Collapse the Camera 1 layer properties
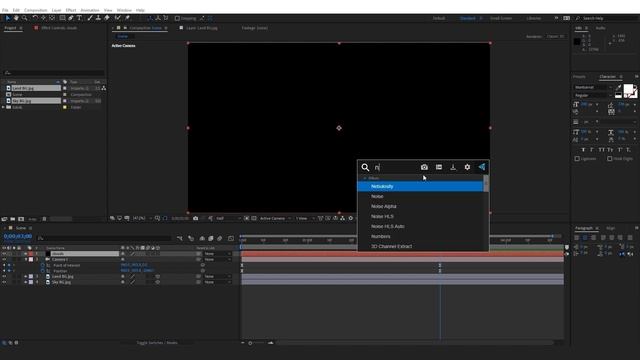The height and width of the screenshot is (360, 640). pos(25,260)
